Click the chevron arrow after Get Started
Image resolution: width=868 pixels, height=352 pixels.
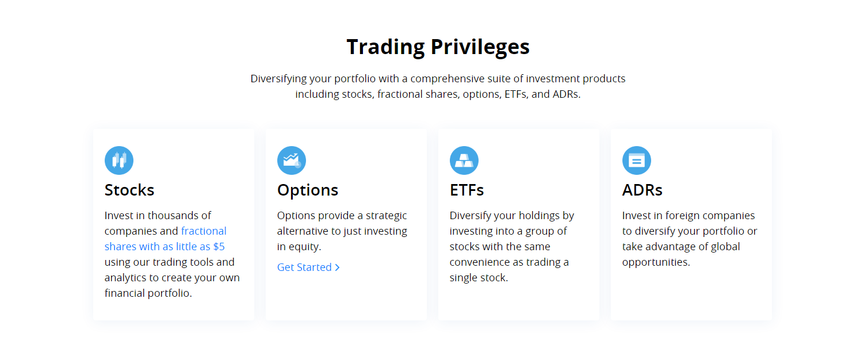pos(338,267)
